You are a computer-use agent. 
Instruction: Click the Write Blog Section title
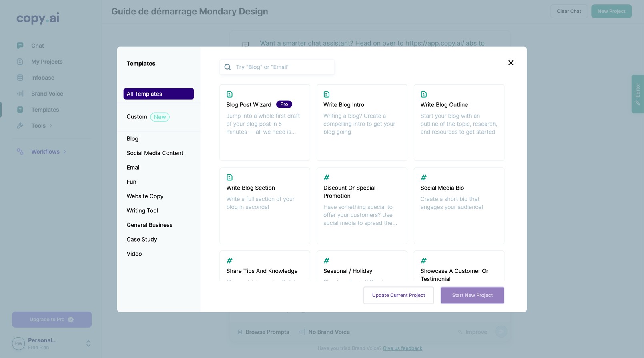click(x=251, y=188)
